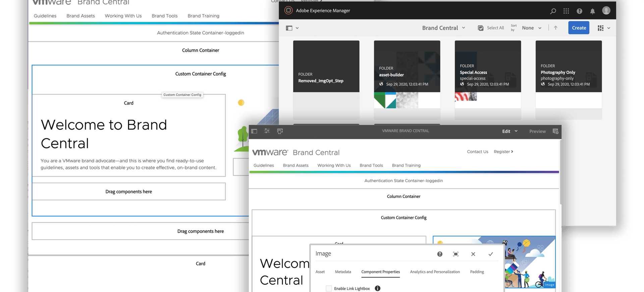Click Guidelines in the back-left window
Image resolution: width=644 pixels, height=292 pixels.
[45, 16]
